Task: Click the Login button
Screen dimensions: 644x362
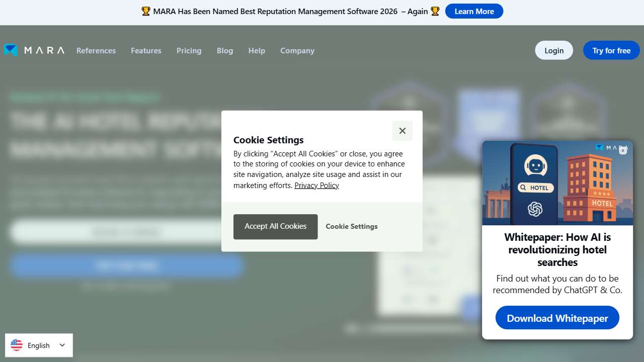Action: point(553,50)
